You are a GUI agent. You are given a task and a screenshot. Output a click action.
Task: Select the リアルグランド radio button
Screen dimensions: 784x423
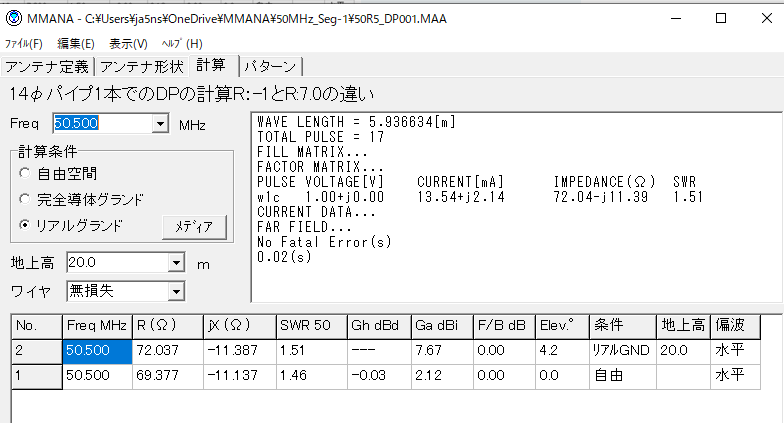click(x=25, y=225)
